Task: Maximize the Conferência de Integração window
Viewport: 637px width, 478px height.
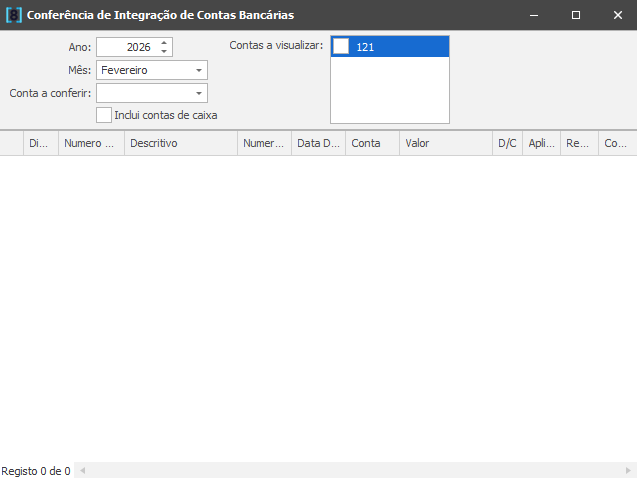Action: pyautogui.click(x=576, y=15)
